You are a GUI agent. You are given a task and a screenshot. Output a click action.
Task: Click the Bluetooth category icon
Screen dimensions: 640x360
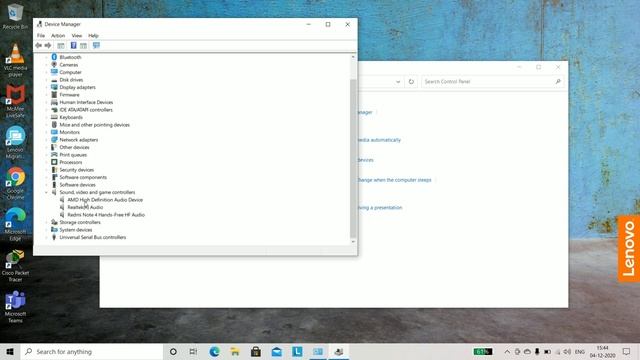pos(54,57)
